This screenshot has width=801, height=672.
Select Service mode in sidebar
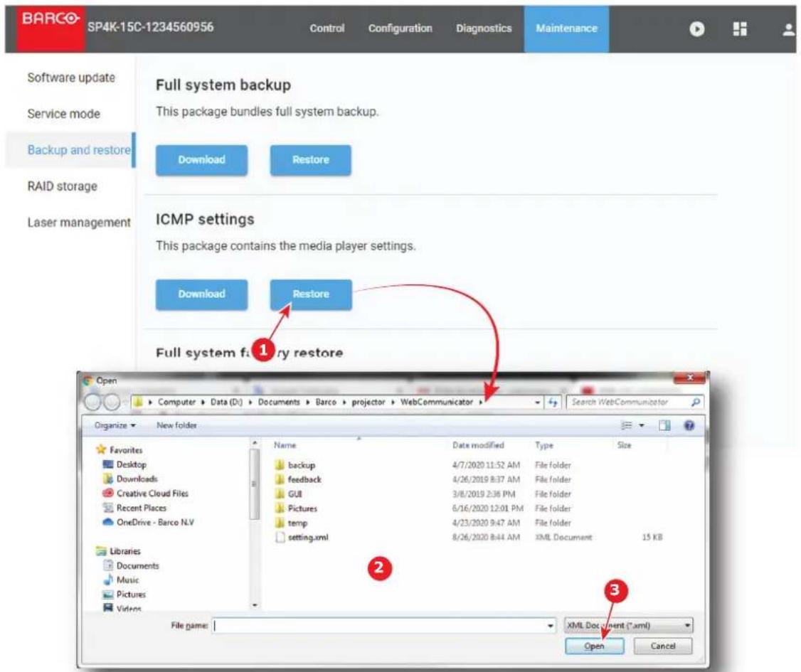point(63,114)
